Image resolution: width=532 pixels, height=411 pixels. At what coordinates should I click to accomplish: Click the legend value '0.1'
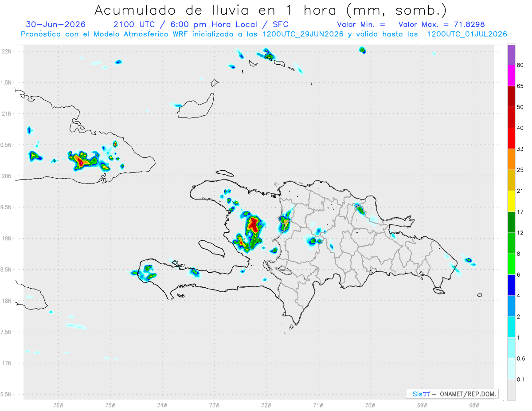tap(521, 380)
